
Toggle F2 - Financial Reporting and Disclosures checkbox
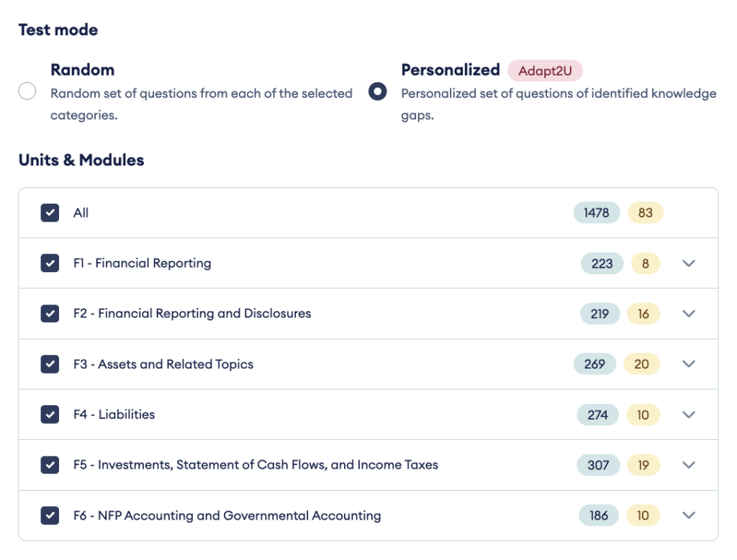[50, 314]
